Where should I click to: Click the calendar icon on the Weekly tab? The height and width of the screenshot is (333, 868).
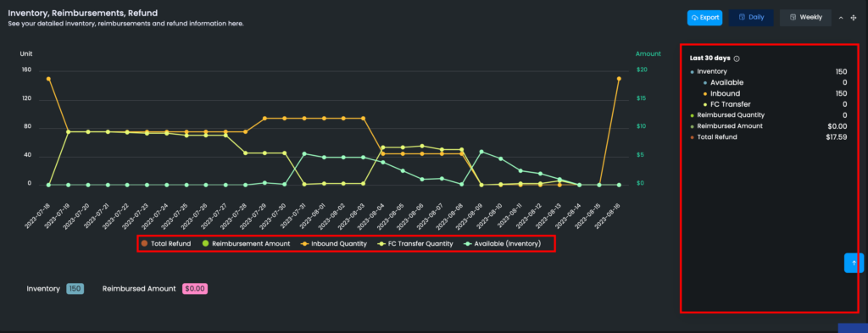tap(793, 18)
